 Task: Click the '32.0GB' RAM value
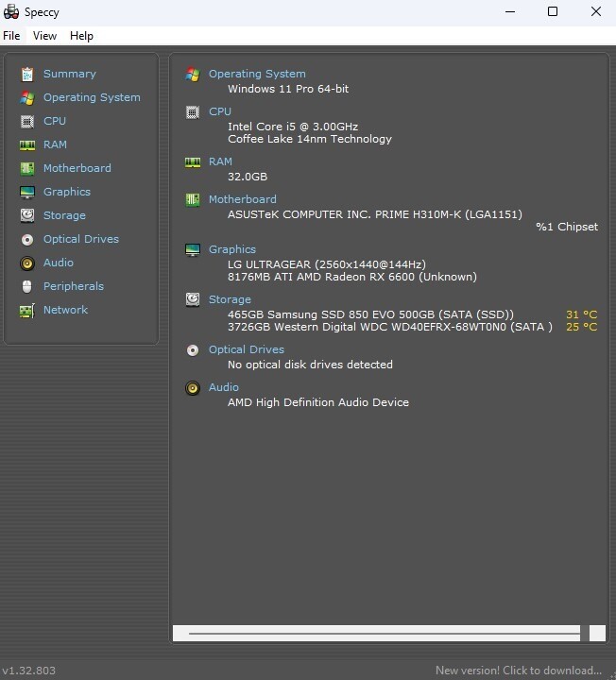click(248, 177)
